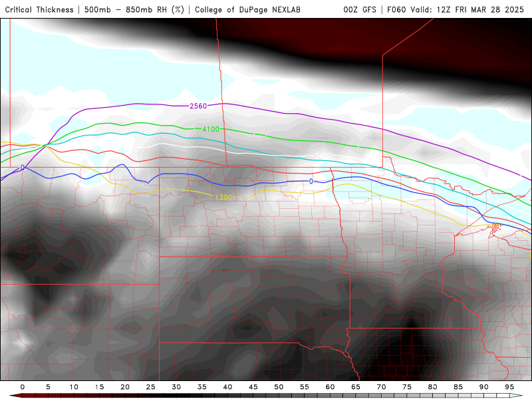Click colorbar tick label 25
The height and width of the screenshot is (399, 532).
coord(151,387)
